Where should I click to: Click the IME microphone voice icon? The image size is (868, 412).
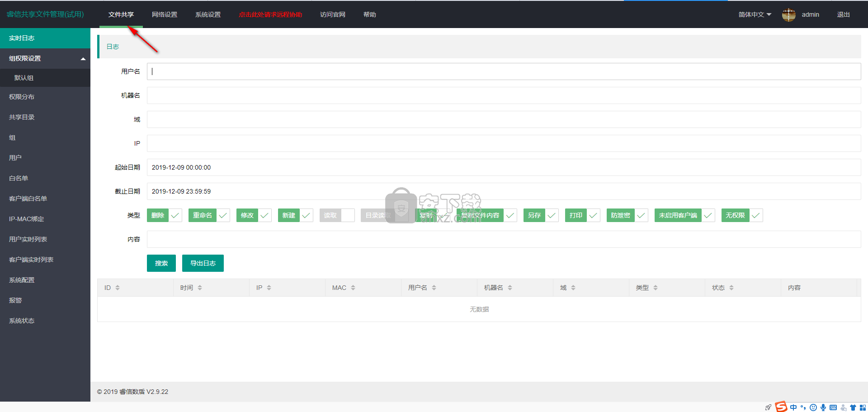click(x=823, y=407)
